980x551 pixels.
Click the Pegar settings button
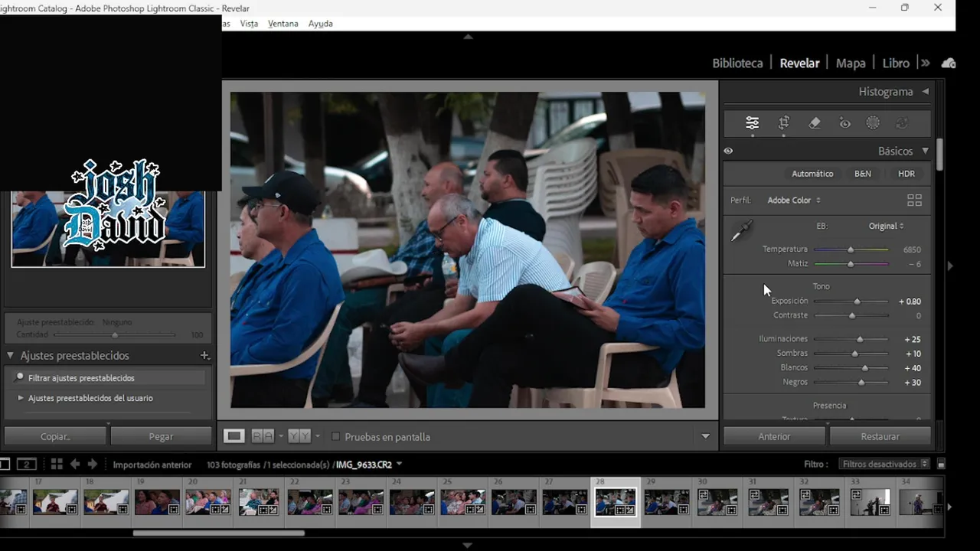tap(161, 436)
